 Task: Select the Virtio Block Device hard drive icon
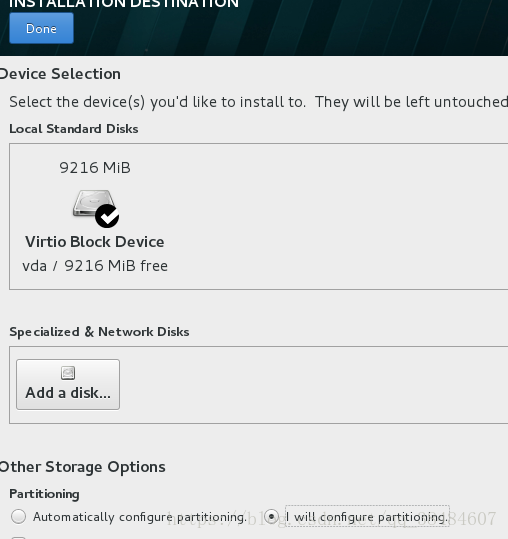93,204
